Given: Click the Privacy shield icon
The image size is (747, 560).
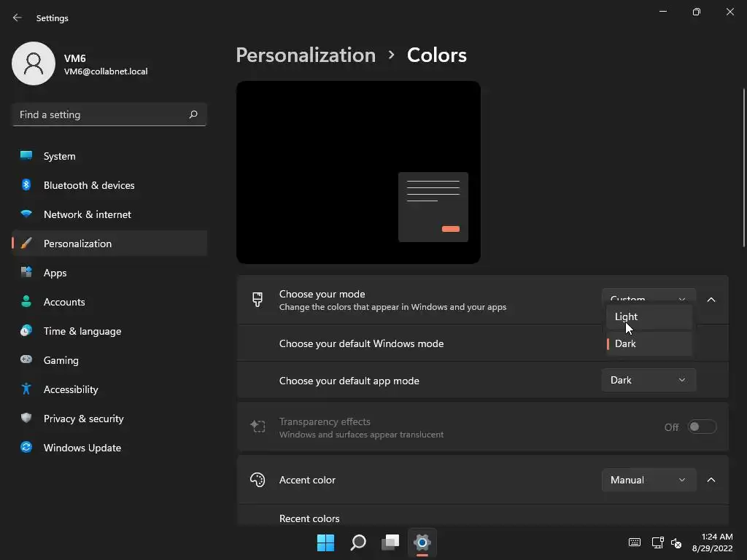Looking at the screenshot, I should pos(26,418).
